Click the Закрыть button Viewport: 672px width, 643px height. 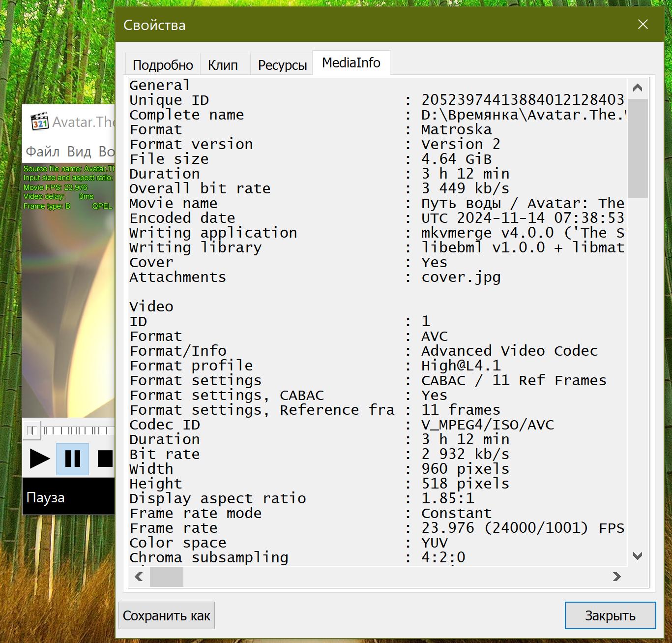610,615
